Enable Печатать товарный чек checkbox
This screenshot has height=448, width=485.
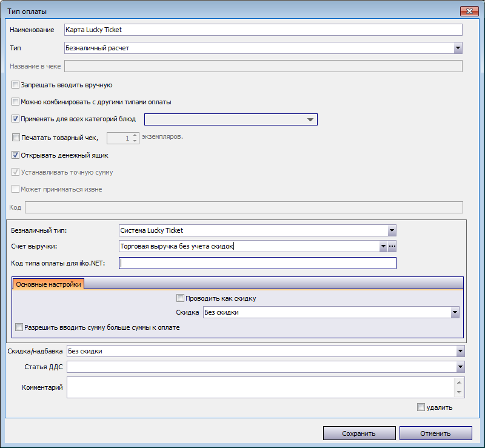pos(16,138)
